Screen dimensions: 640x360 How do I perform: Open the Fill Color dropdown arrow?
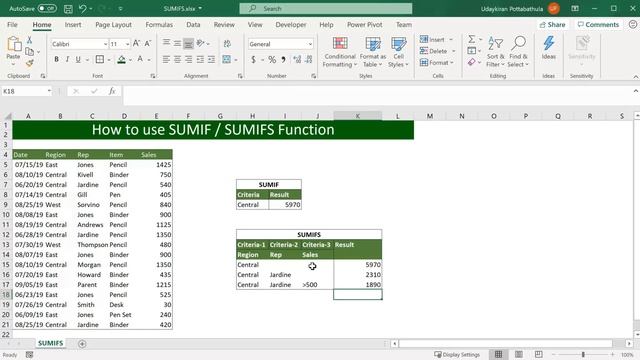point(130,60)
